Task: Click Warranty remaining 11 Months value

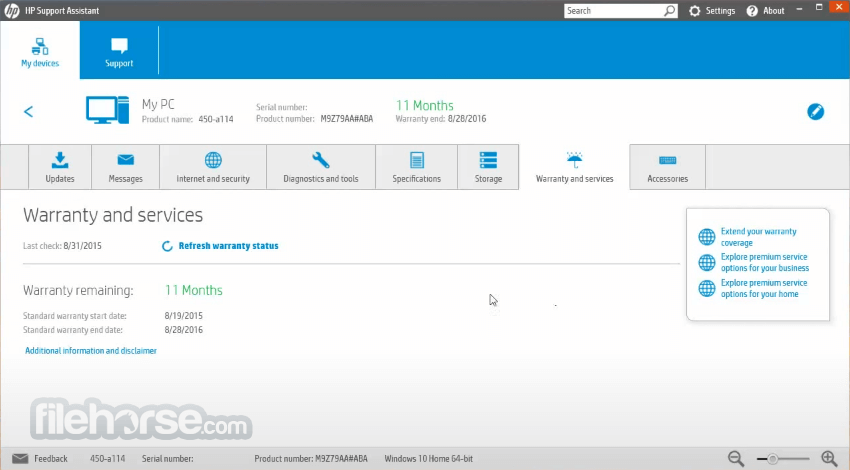Action: pos(194,290)
